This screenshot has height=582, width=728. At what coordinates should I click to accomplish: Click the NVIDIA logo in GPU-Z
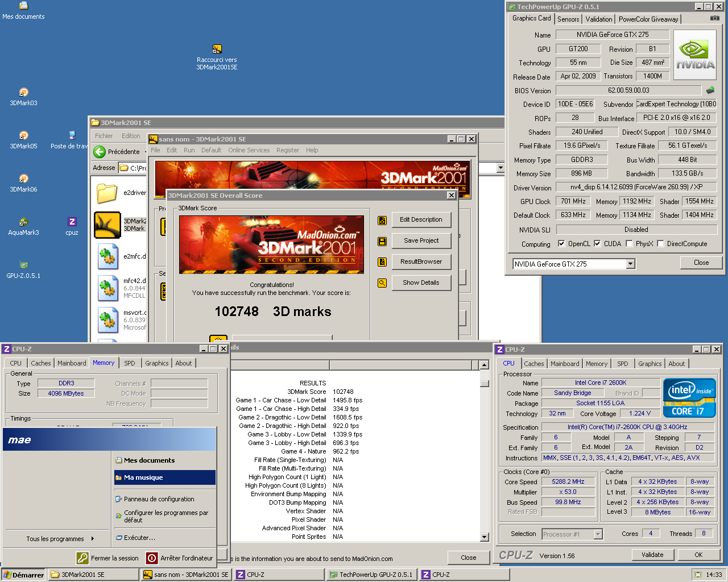click(x=695, y=55)
